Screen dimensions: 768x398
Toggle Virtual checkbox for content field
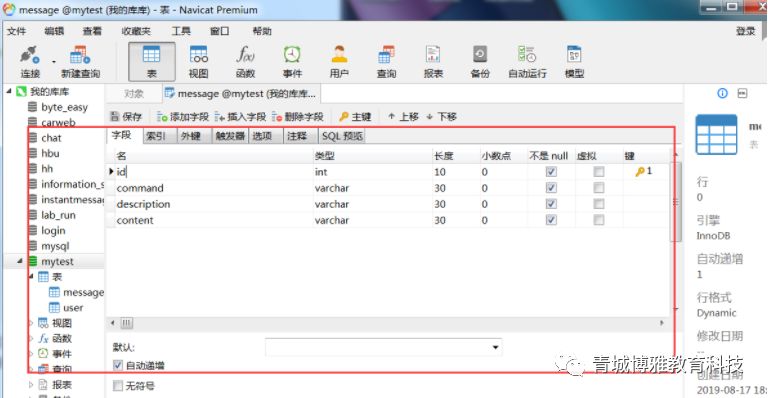pyautogui.click(x=599, y=220)
